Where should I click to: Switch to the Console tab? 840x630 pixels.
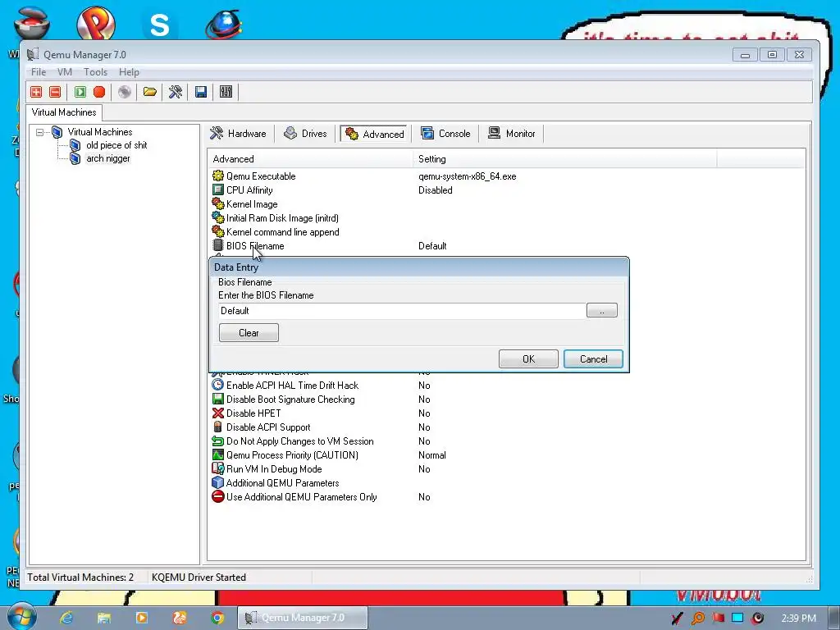point(445,134)
